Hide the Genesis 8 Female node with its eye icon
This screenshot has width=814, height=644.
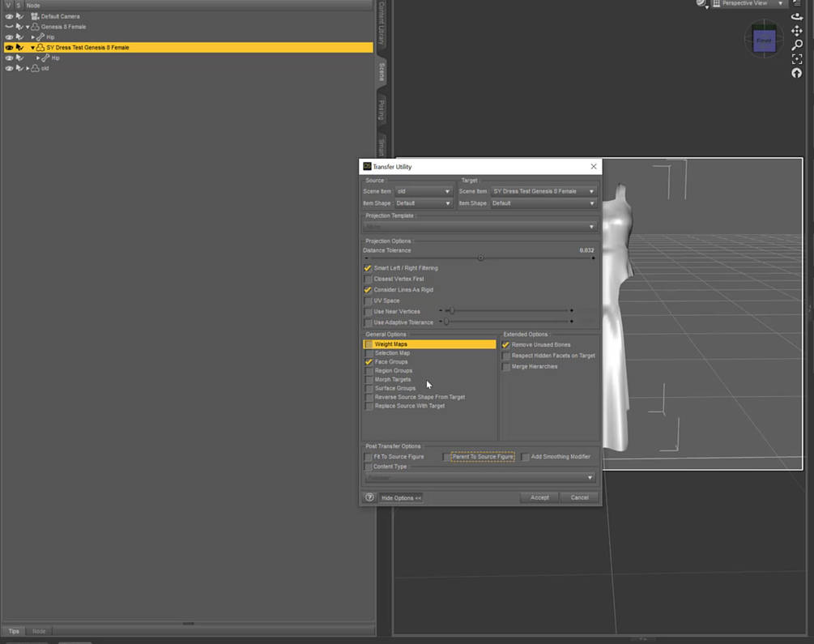point(9,27)
